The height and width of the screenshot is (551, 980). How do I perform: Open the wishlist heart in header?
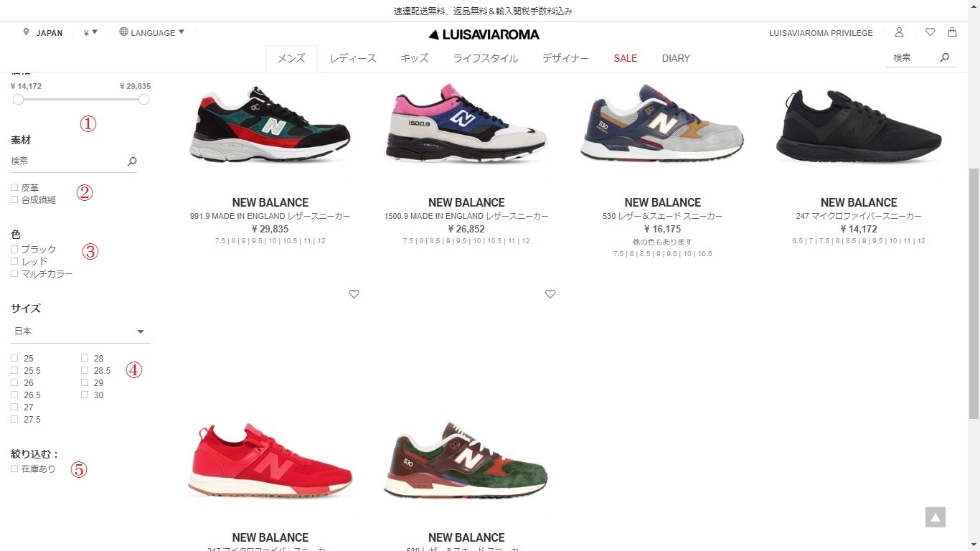930,32
